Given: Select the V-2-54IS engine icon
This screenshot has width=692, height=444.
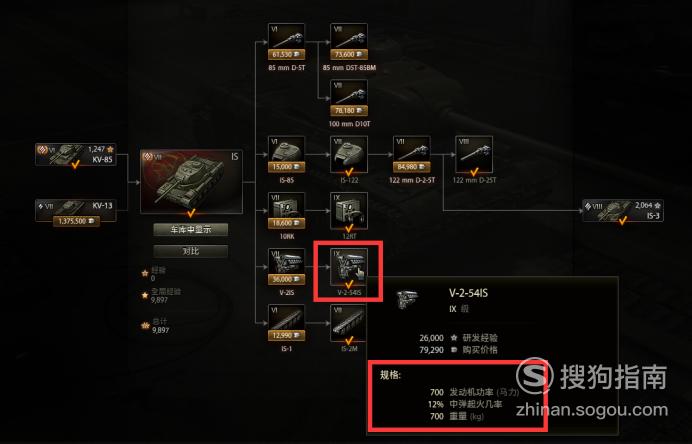Looking at the screenshot, I should coord(349,267).
